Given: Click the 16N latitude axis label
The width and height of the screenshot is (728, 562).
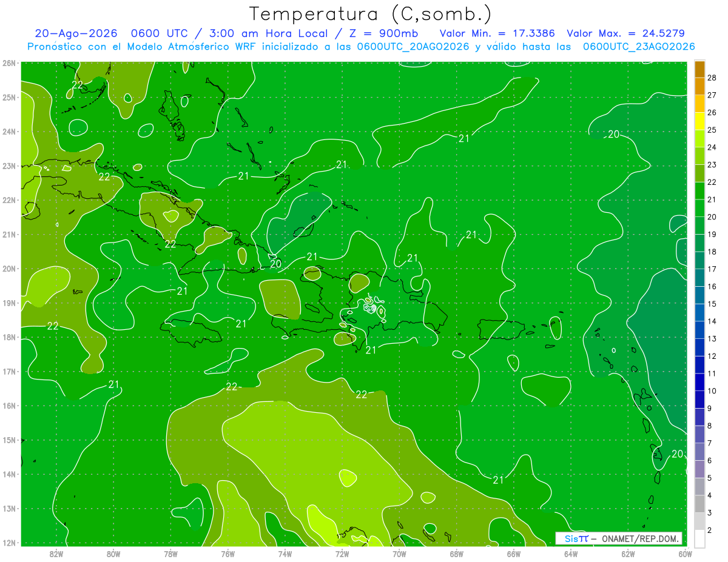Looking at the screenshot, I should click(x=9, y=406).
